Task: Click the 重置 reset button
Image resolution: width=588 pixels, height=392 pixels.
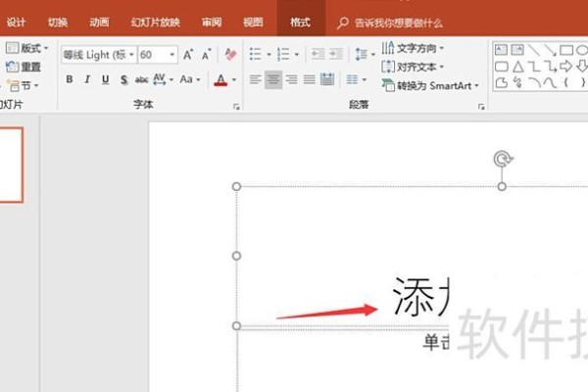Action: point(24,68)
